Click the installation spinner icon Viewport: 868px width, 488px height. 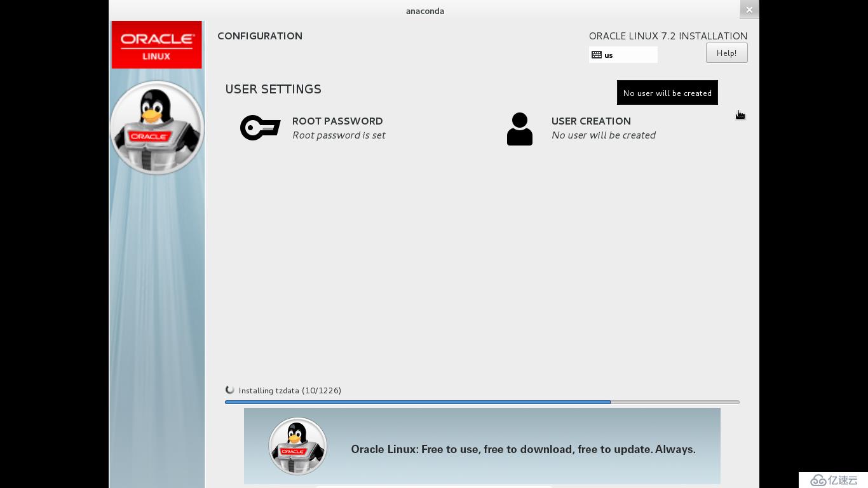pyautogui.click(x=230, y=390)
